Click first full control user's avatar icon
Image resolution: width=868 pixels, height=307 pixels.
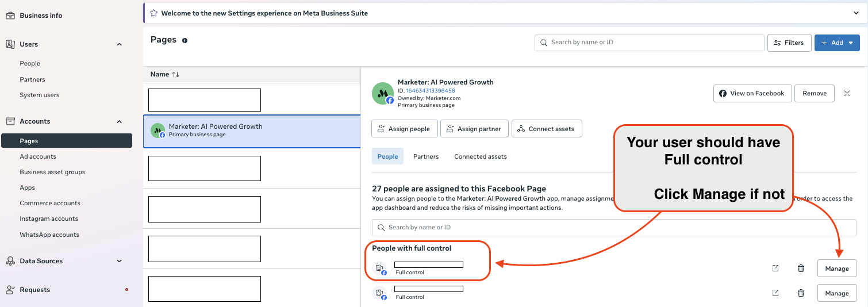click(379, 268)
